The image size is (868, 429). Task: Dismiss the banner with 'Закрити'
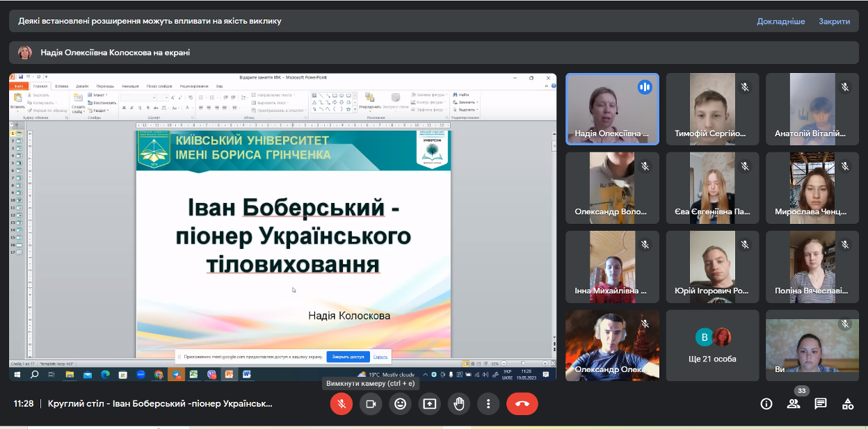click(834, 22)
